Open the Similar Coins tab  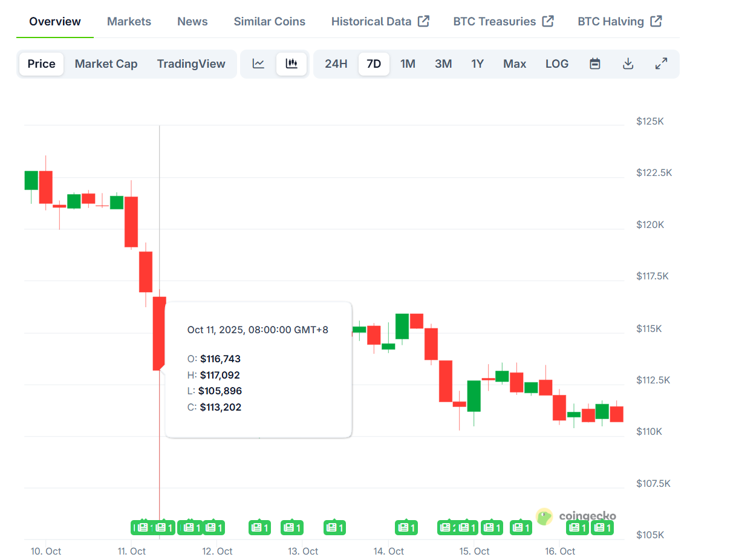[x=269, y=21]
